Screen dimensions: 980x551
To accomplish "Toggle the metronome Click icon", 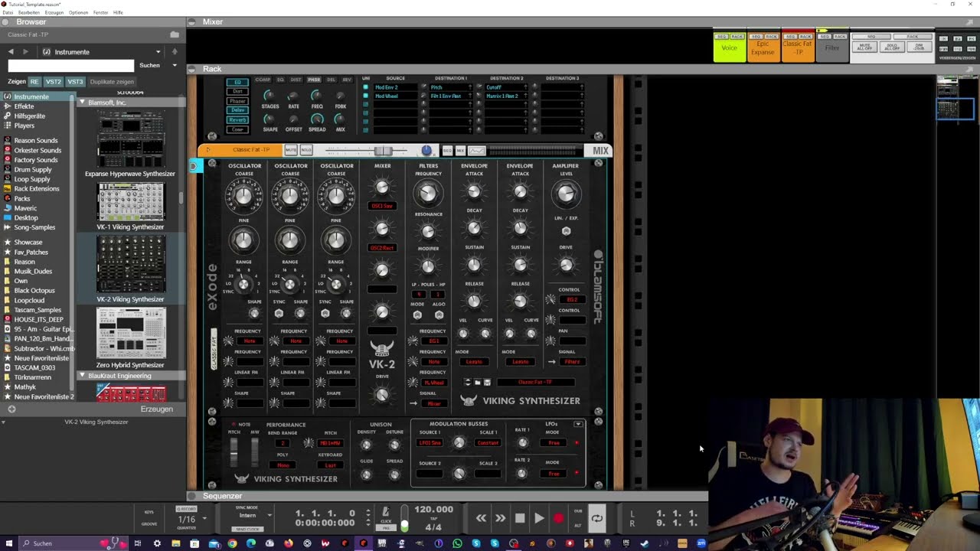I will pyautogui.click(x=385, y=512).
